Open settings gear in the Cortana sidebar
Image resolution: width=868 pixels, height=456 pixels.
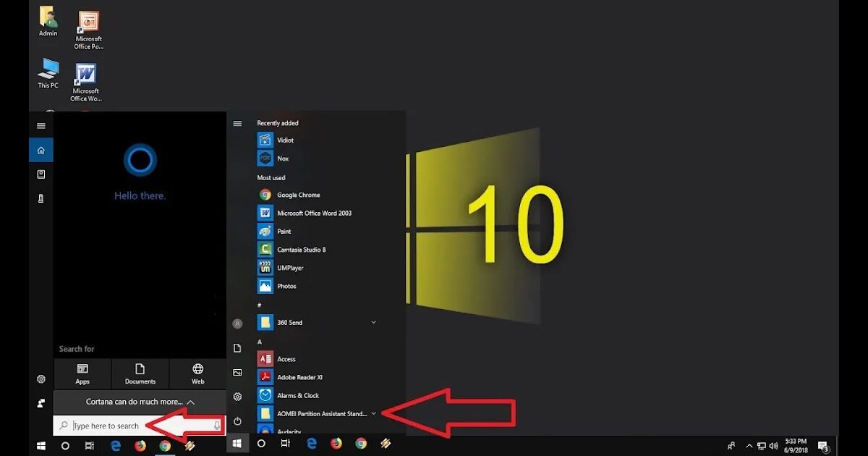(41, 379)
